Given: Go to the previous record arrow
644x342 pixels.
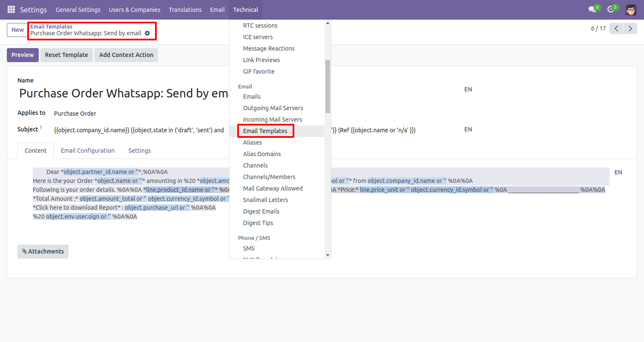Looking at the screenshot, I should [616, 28].
